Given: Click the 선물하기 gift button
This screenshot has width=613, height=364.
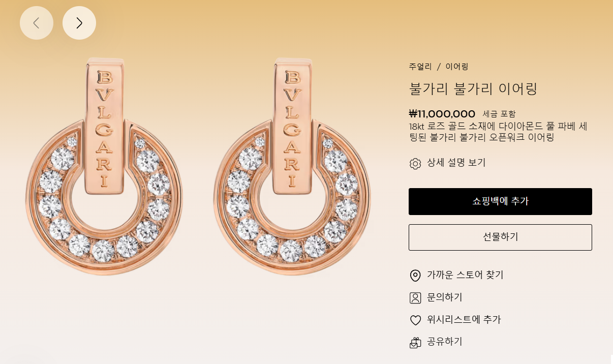Looking at the screenshot, I should pyautogui.click(x=500, y=237).
